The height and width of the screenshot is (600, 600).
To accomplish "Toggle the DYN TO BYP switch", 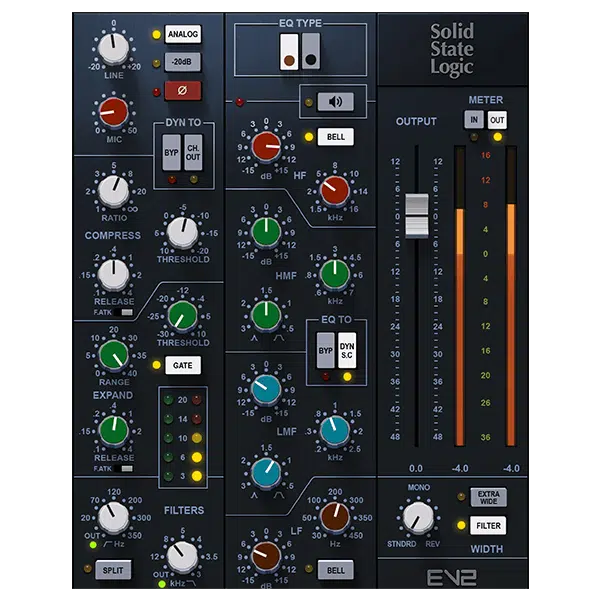I will point(171,152).
